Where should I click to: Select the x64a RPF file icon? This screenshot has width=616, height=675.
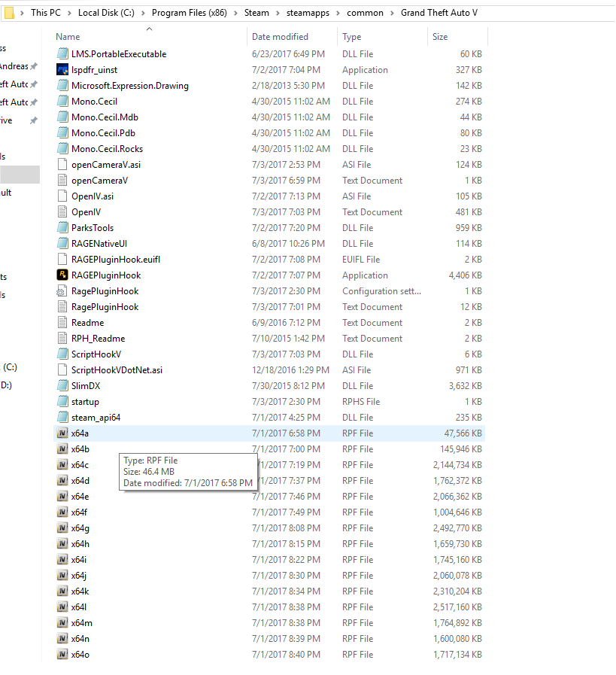point(62,433)
